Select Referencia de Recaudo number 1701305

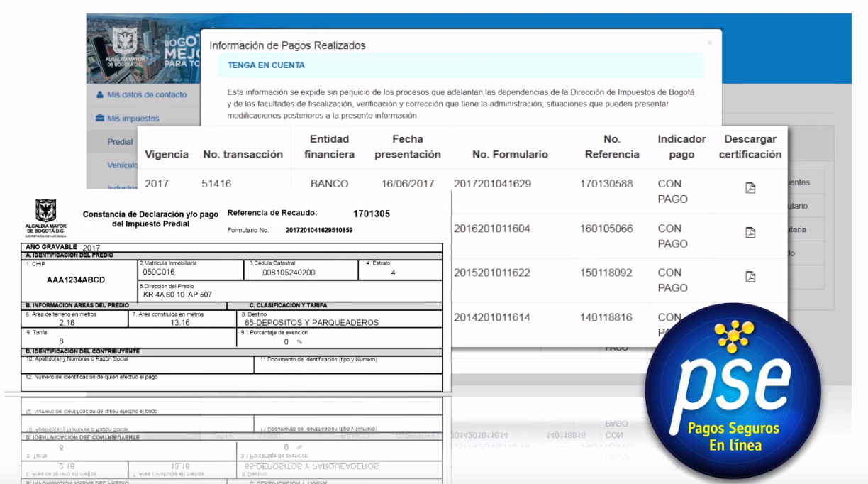tap(372, 214)
